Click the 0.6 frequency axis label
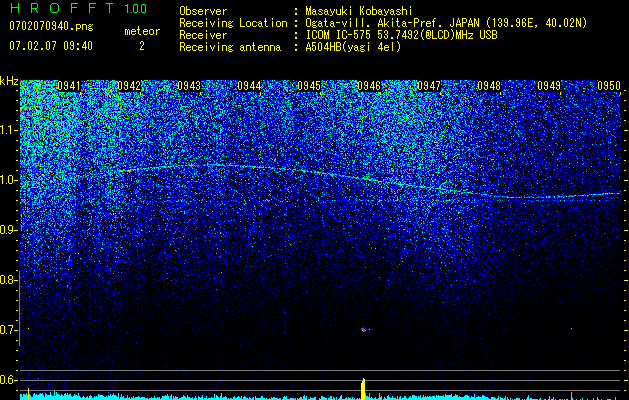629x400 pixels. click(8, 380)
